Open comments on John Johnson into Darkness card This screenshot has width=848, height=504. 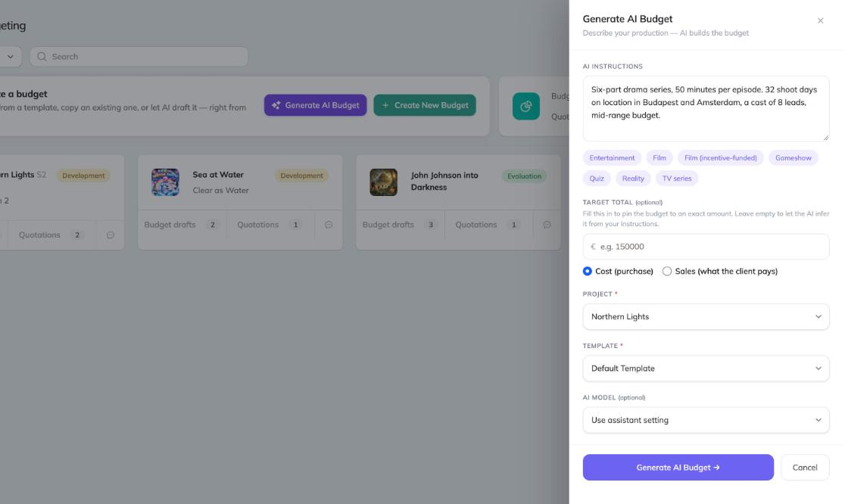(547, 225)
